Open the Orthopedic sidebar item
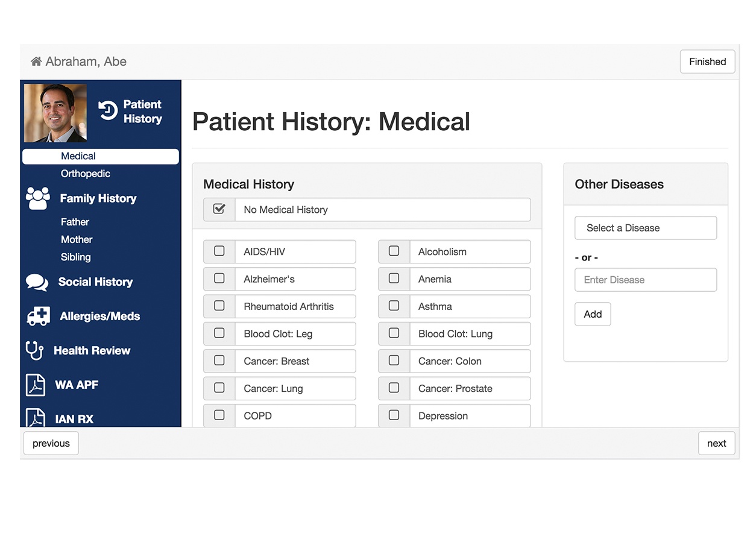This screenshot has height=539, width=756. pos(86,174)
